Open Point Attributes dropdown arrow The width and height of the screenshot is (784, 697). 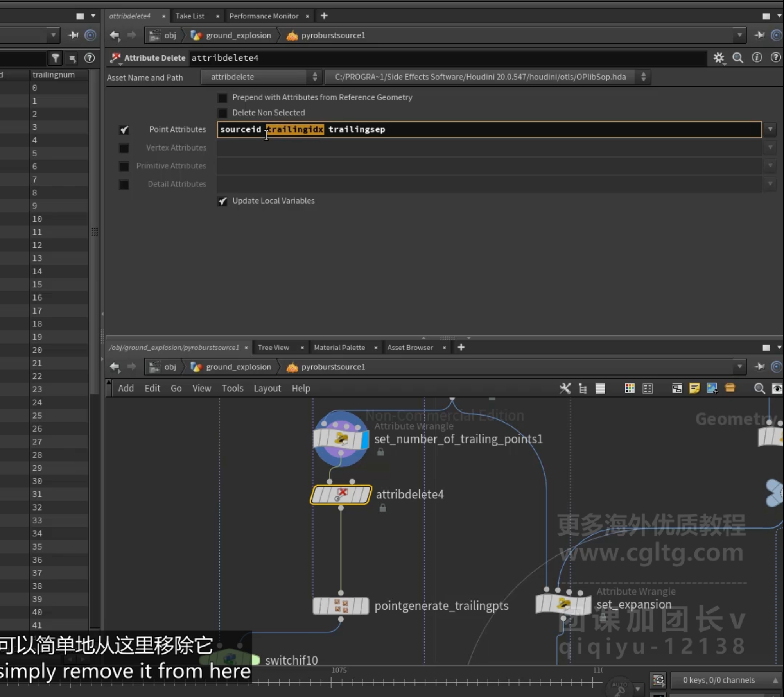tap(770, 129)
